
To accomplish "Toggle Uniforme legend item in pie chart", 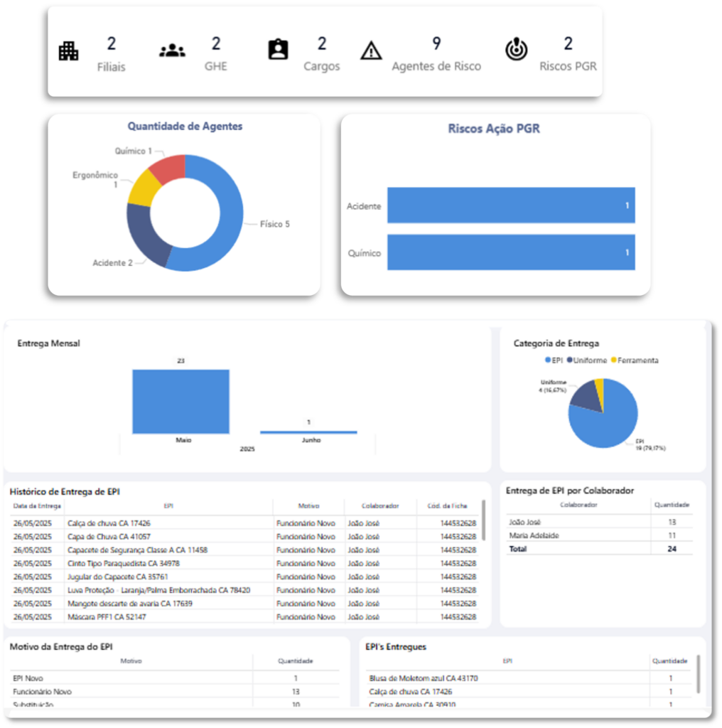I will (x=586, y=360).
